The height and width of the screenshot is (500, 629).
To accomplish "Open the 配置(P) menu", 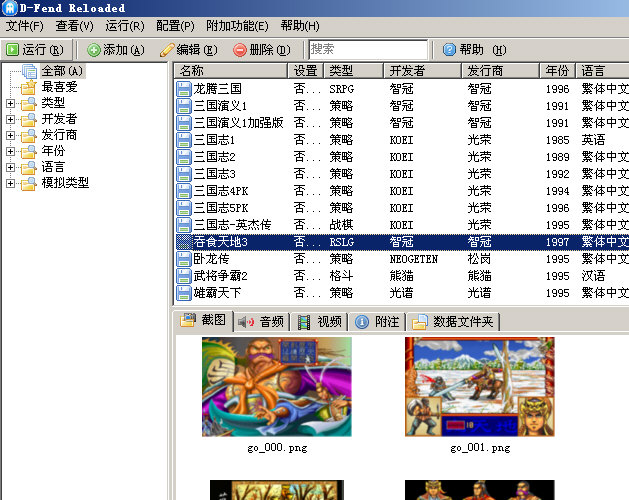I will point(175,25).
